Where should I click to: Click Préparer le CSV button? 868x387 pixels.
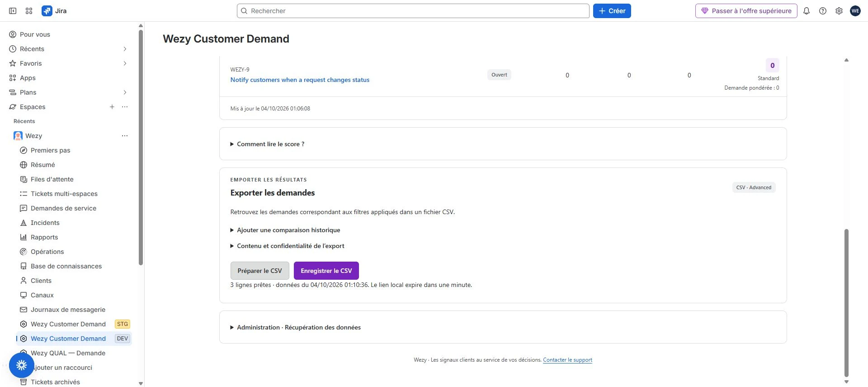click(x=259, y=271)
